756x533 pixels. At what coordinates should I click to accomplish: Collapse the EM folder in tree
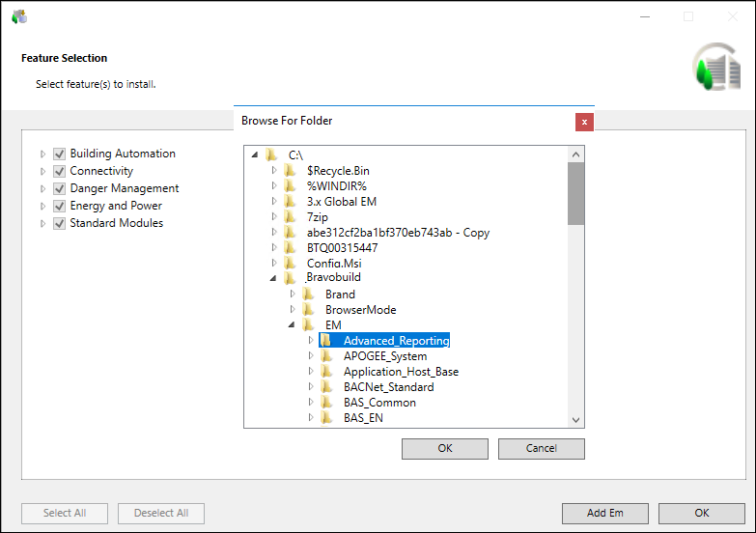(292, 325)
